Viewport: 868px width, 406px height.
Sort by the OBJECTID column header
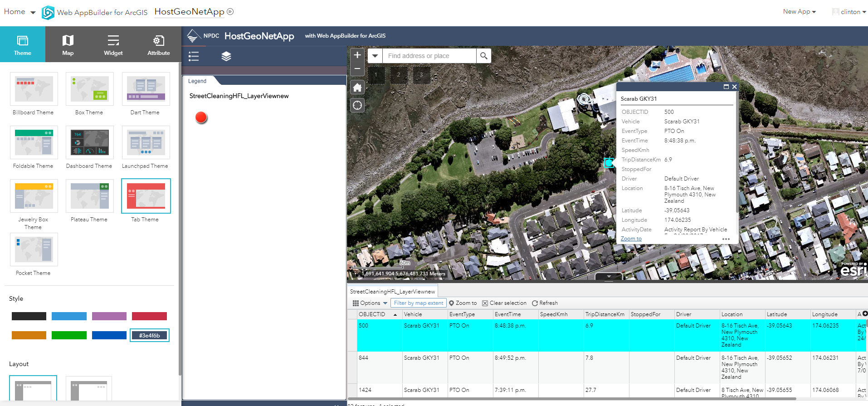point(372,314)
